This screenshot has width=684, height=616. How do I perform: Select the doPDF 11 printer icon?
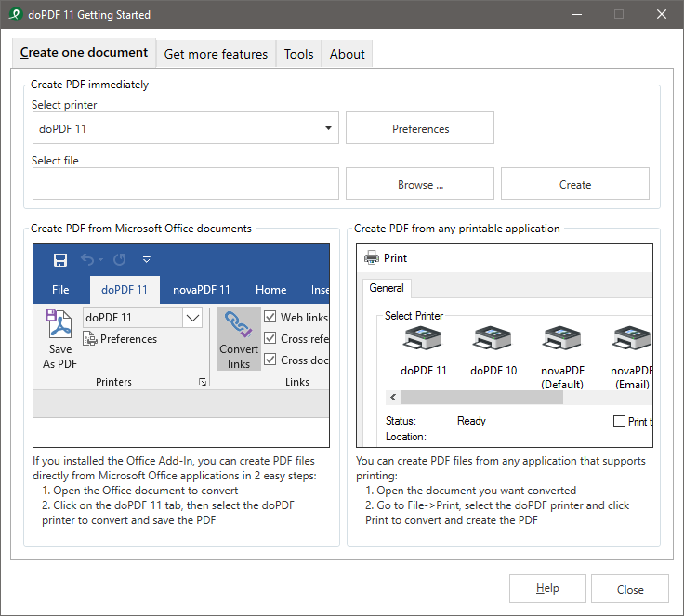pyautogui.click(x=423, y=338)
